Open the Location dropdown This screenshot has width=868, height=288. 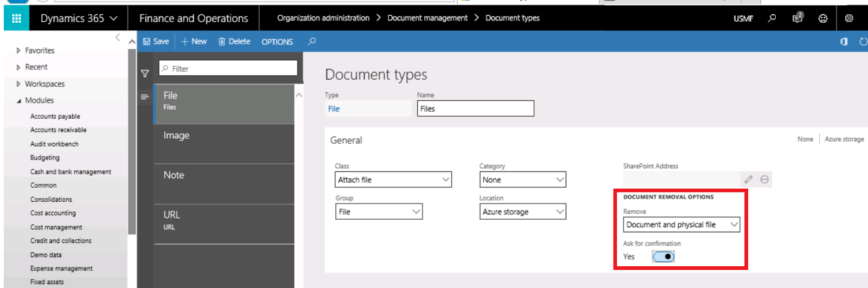[523, 212]
